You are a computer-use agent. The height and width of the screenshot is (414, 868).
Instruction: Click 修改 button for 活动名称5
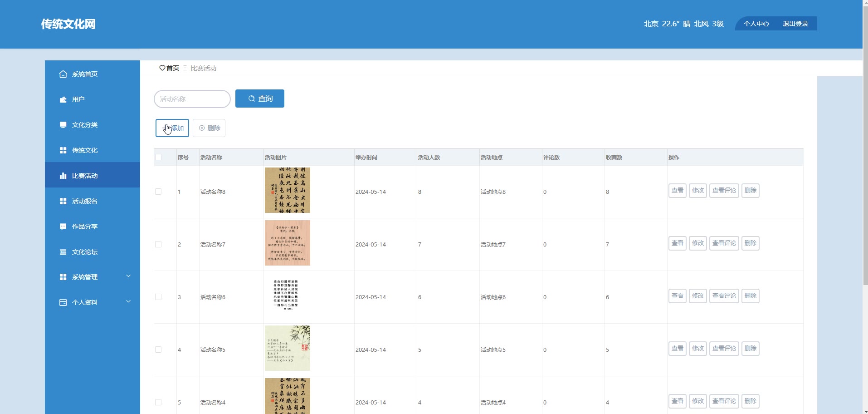698,349
